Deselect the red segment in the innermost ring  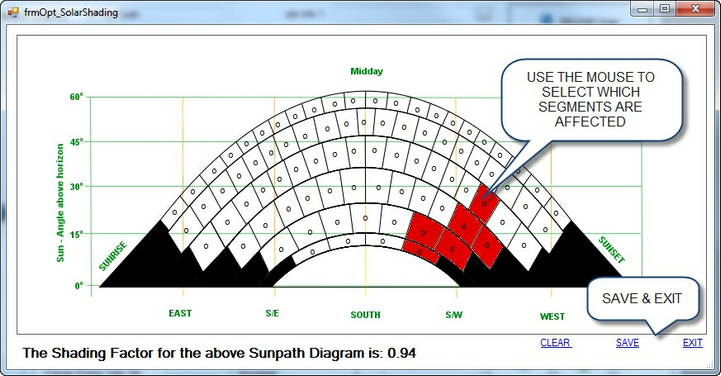tap(420, 253)
